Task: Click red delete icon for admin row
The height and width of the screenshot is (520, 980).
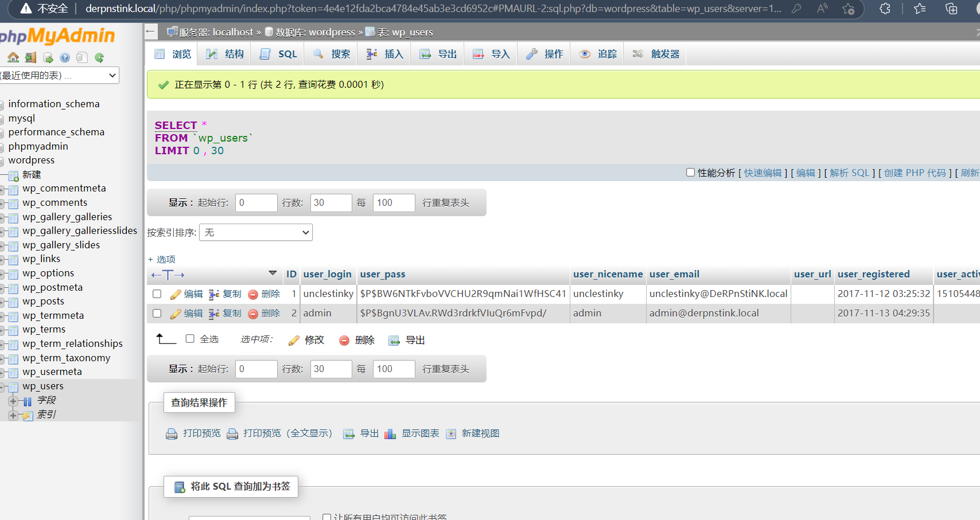Action: pyautogui.click(x=253, y=314)
